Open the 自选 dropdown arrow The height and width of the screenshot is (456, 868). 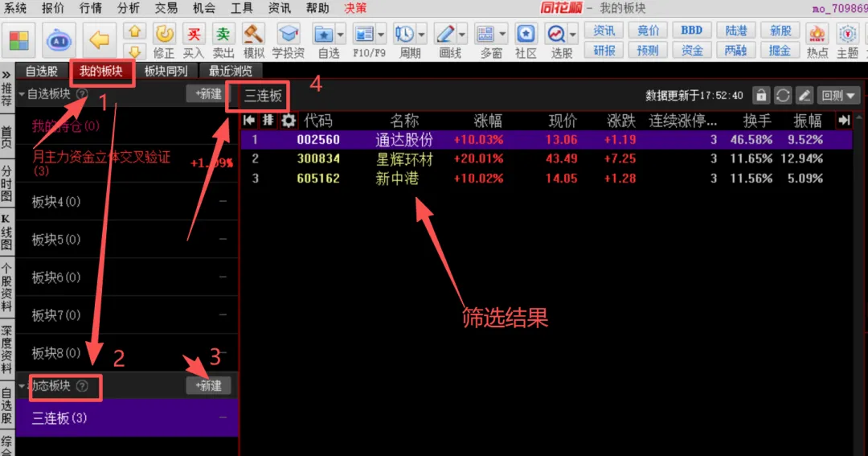point(340,35)
